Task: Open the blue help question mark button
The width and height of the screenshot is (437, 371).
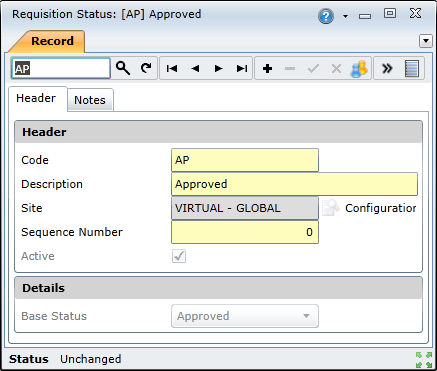Action: coord(326,16)
